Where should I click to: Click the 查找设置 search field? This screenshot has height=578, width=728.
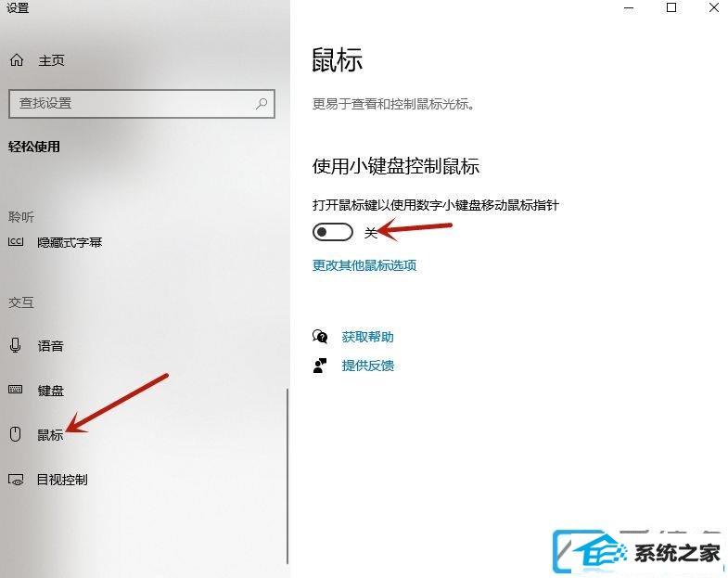142,103
